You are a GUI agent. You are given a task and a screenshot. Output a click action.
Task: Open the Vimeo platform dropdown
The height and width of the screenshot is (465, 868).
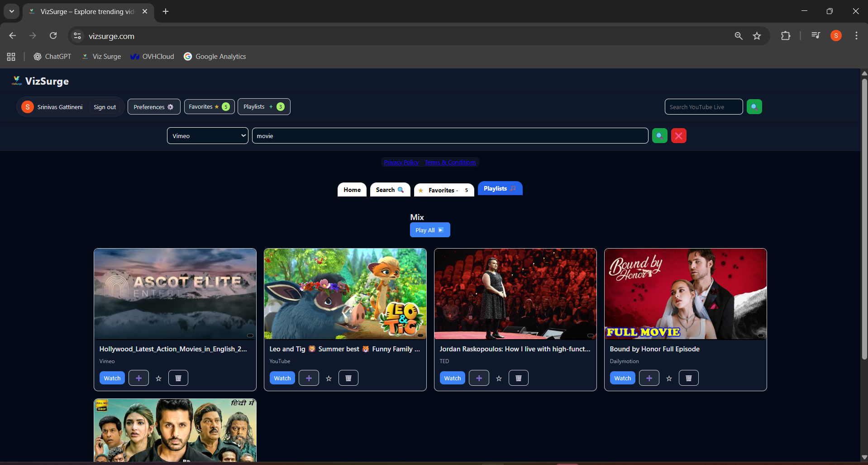207,135
